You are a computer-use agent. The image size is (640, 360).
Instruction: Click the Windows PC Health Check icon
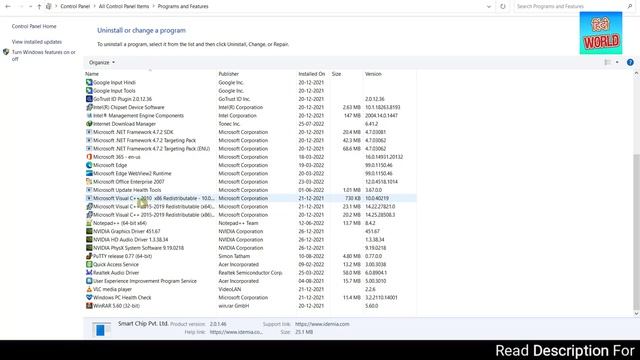coord(89,297)
